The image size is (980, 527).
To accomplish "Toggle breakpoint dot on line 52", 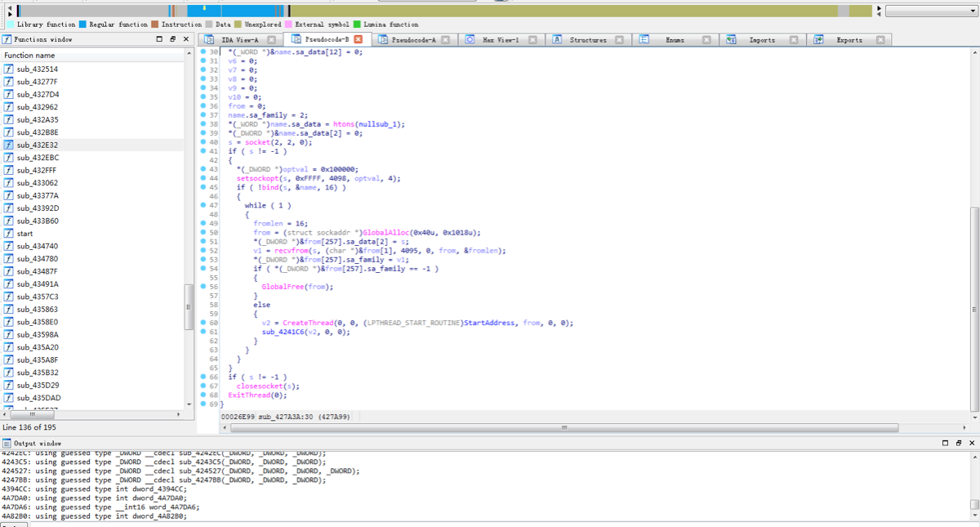I will point(203,249).
